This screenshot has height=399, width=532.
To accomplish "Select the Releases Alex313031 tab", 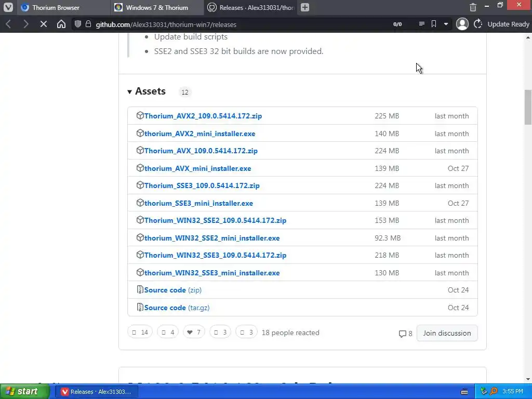I will click(x=251, y=7).
